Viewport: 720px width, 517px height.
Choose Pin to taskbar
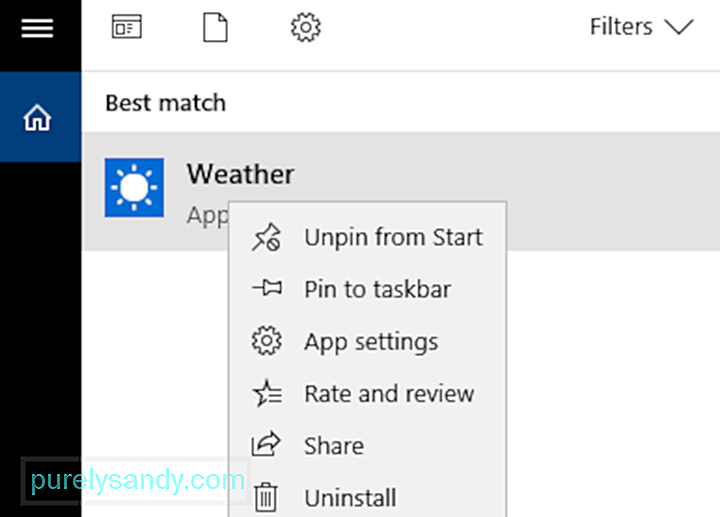(x=368, y=289)
